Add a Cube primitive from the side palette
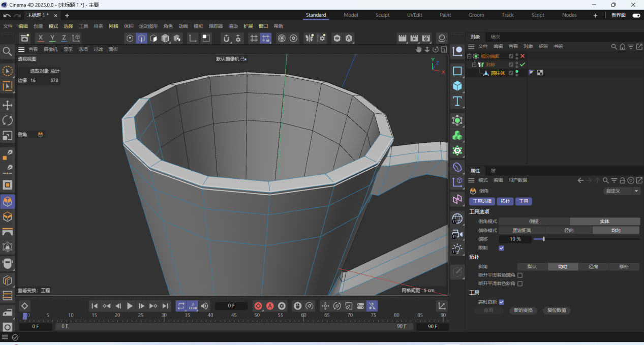The width and height of the screenshot is (644, 345). coord(457,85)
